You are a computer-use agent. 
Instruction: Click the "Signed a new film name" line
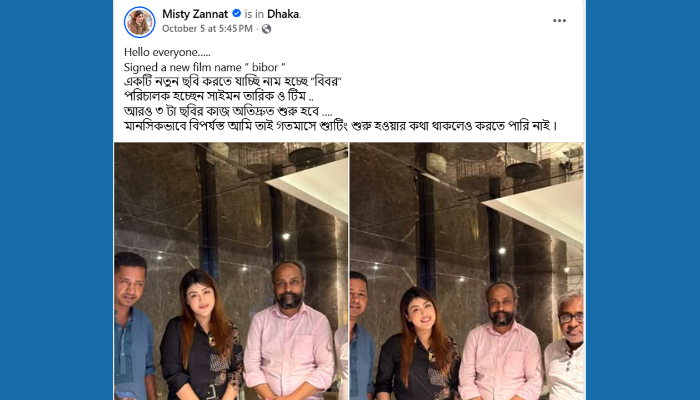click(x=204, y=67)
